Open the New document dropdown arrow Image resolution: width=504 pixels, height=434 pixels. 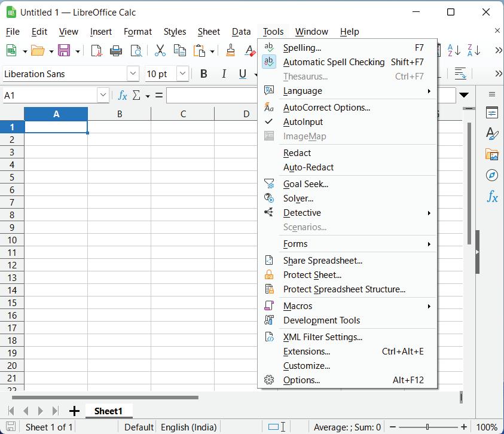[25, 51]
